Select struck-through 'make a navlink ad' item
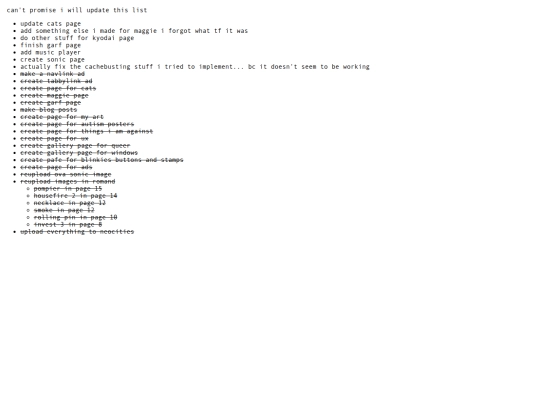This screenshot has height=405, width=540. 52,74
